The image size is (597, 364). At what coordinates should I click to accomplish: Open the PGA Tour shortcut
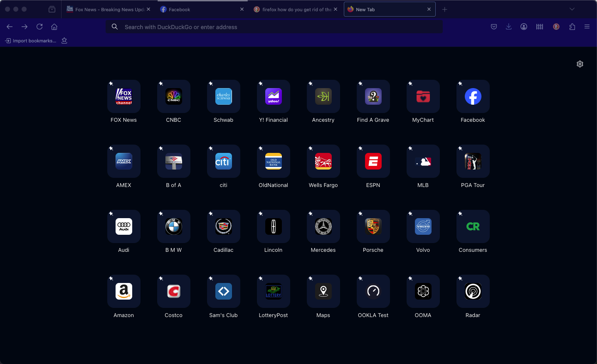[x=473, y=161]
